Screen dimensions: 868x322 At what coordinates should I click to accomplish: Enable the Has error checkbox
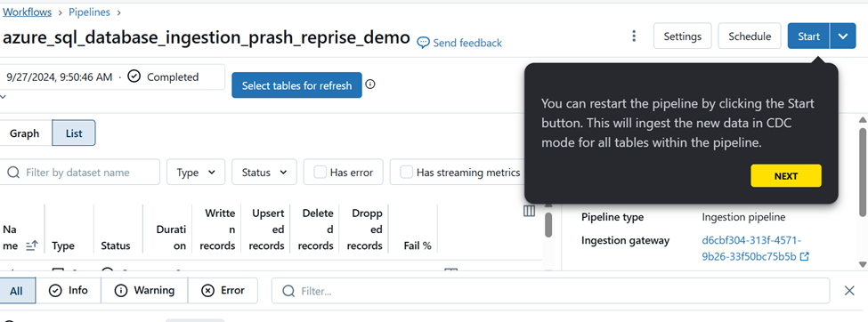[x=320, y=172]
